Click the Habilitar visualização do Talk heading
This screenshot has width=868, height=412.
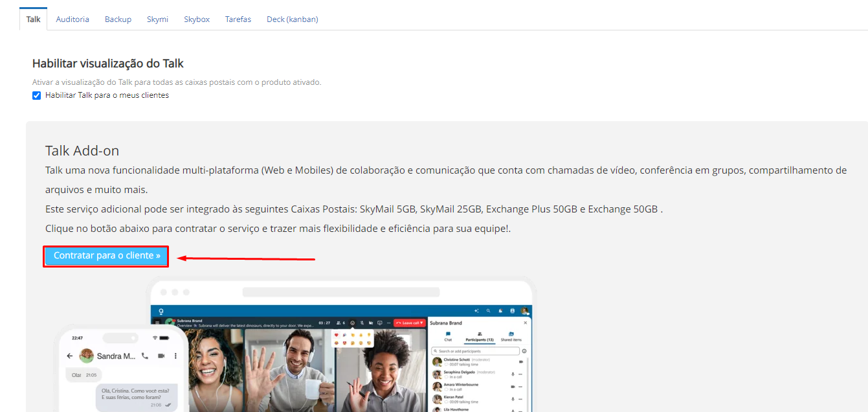pyautogui.click(x=108, y=63)
